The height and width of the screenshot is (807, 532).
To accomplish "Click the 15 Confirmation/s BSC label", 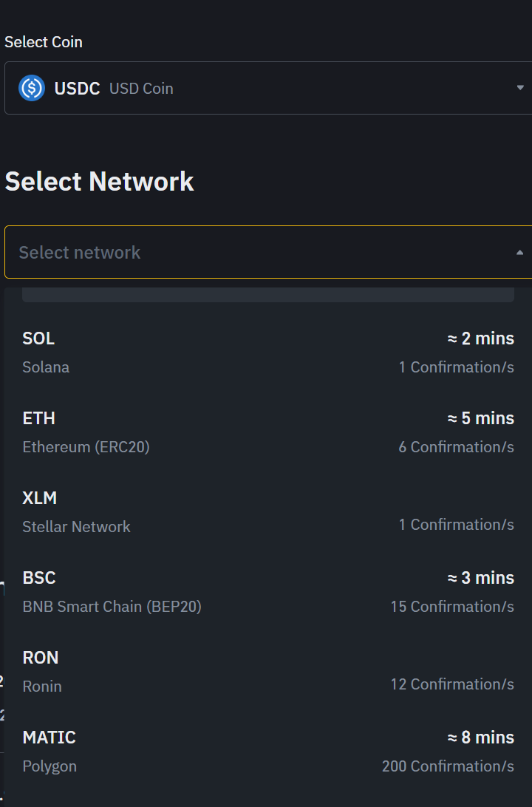I will tap(452, 607).
